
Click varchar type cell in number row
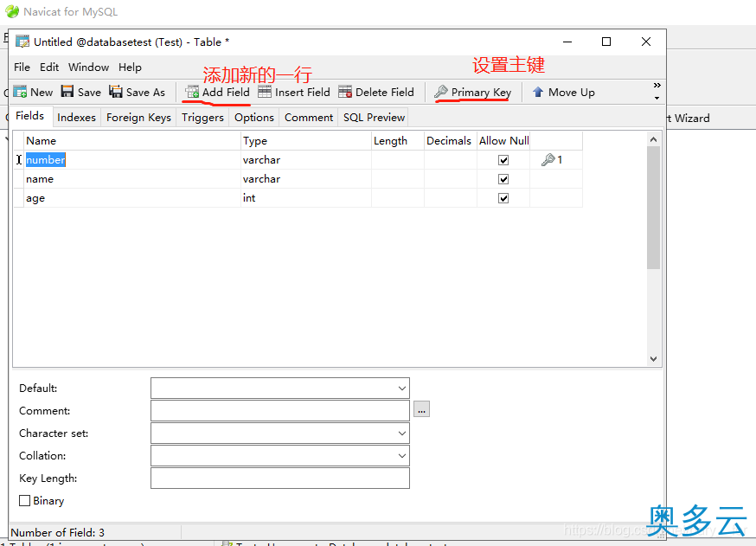tap(305, 160)
